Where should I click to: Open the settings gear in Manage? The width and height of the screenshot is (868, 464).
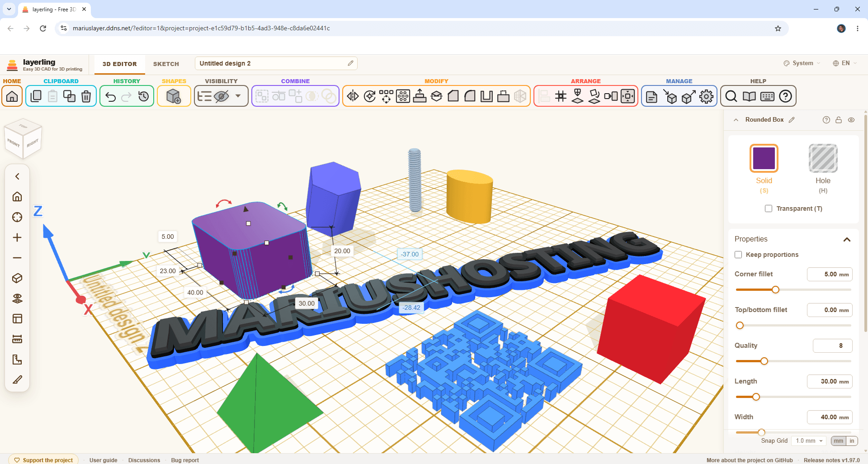706,96
